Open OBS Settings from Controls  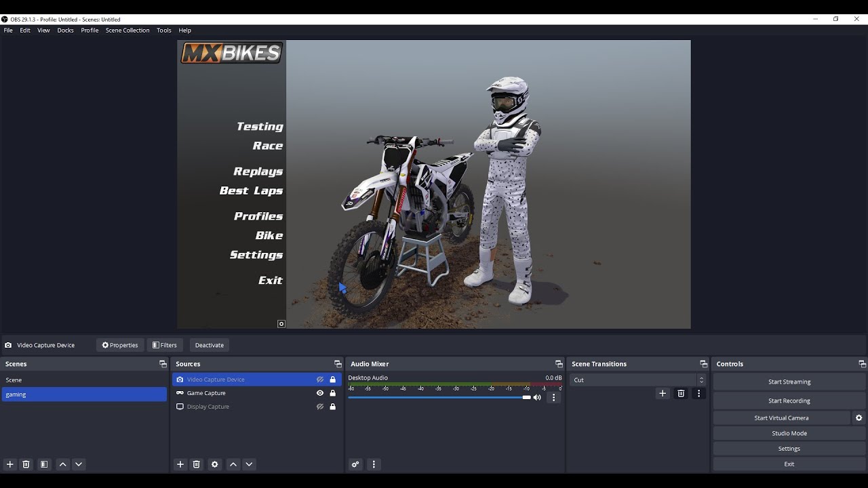point(789,449)
